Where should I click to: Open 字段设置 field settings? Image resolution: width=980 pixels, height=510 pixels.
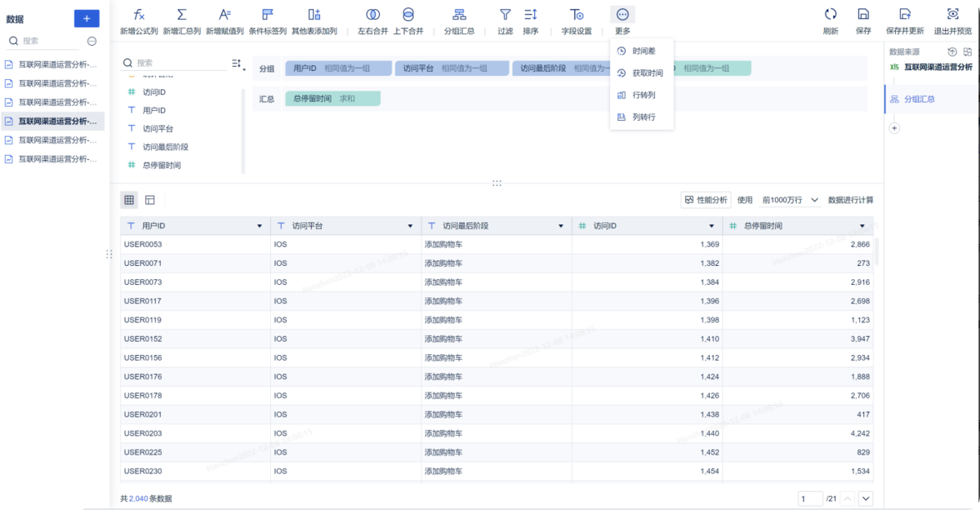pos(577,22)
